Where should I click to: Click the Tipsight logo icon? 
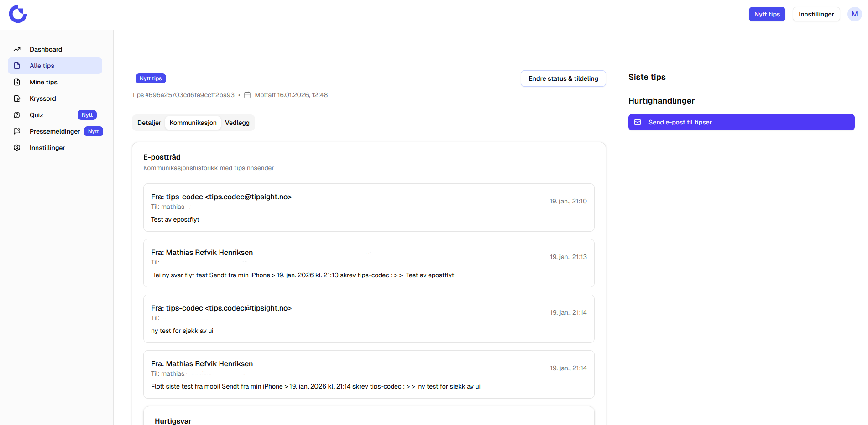[x=18, y=14]
